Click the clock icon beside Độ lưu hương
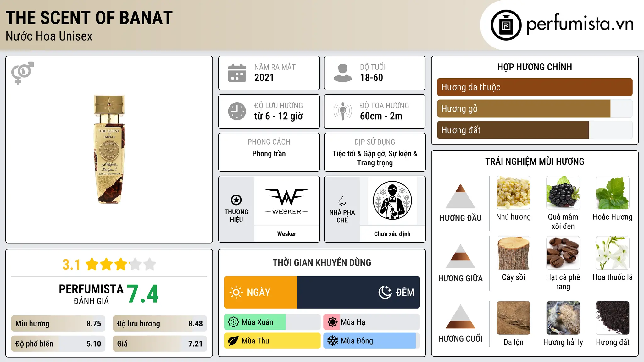644x362 pixels. (x=237, y=111)
